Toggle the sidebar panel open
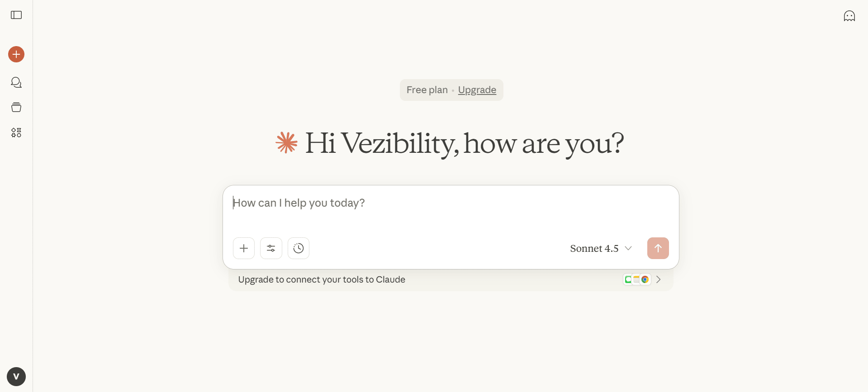The height and width of the screenshot is (392, 868). coord(16,15)
